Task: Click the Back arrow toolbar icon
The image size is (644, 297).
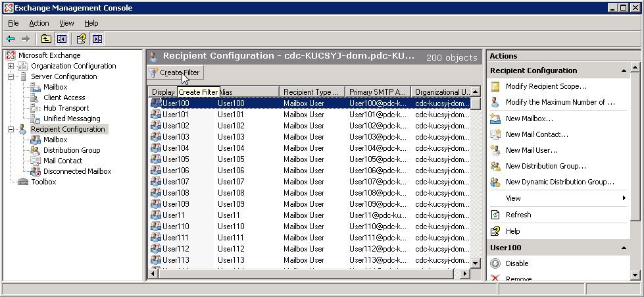Action: point(11,39)
